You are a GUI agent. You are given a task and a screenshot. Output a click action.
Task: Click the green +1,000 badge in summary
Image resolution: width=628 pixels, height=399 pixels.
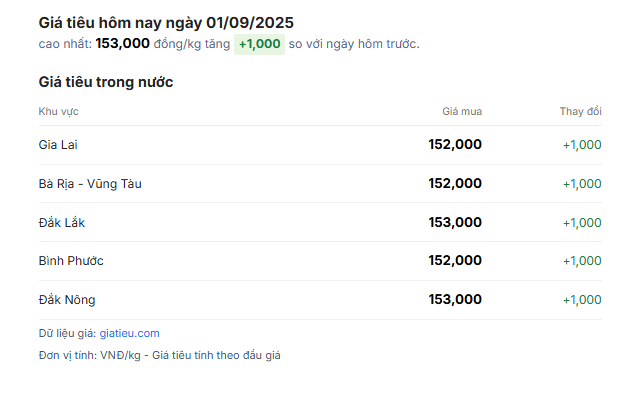pos(260,44)
